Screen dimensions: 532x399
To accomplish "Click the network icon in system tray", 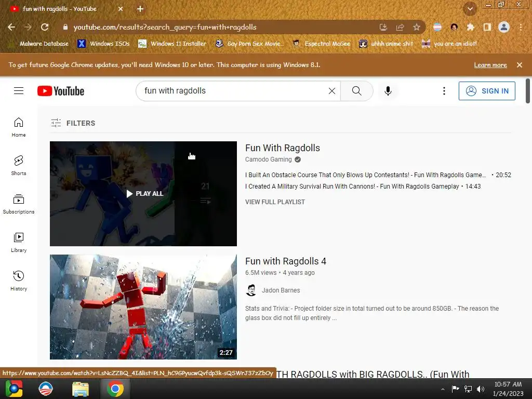I will (x=468, y=389).
